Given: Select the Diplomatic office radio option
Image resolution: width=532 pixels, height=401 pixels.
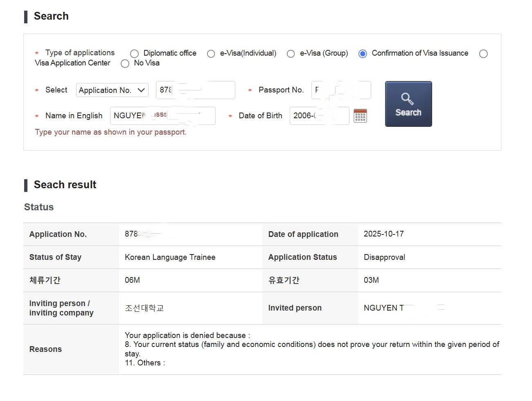Looking at the screenshot, I should tap(134, 54).
